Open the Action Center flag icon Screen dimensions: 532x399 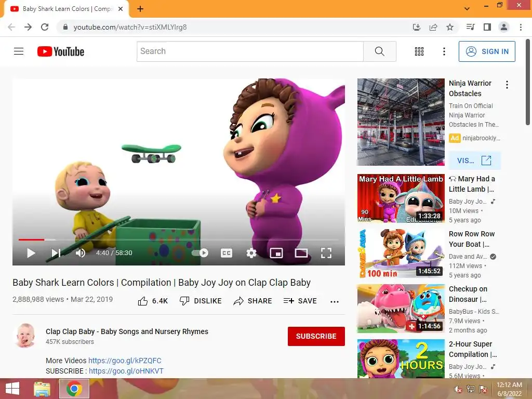click(x=483, y=389)
